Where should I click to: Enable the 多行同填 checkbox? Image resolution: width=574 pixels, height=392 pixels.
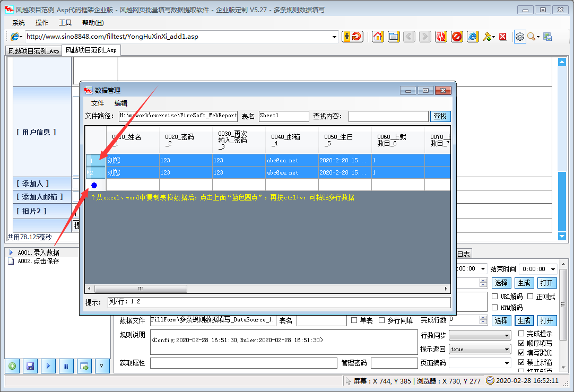coord(381,320)
